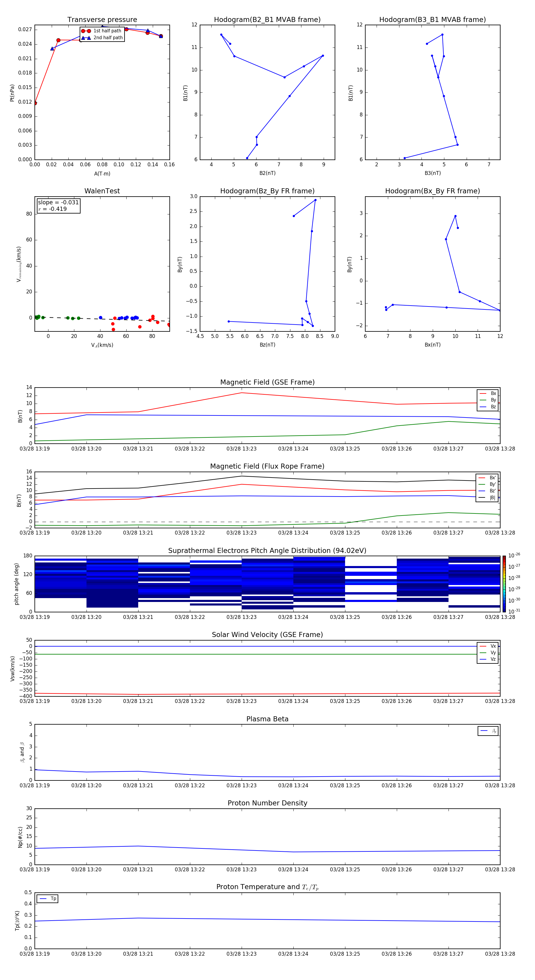Click the 'Hodogram(B2_B1 MVAB frame)' title
Viewport: 535px width, 980px height.
pyautogui.click(x=267, y=20)
